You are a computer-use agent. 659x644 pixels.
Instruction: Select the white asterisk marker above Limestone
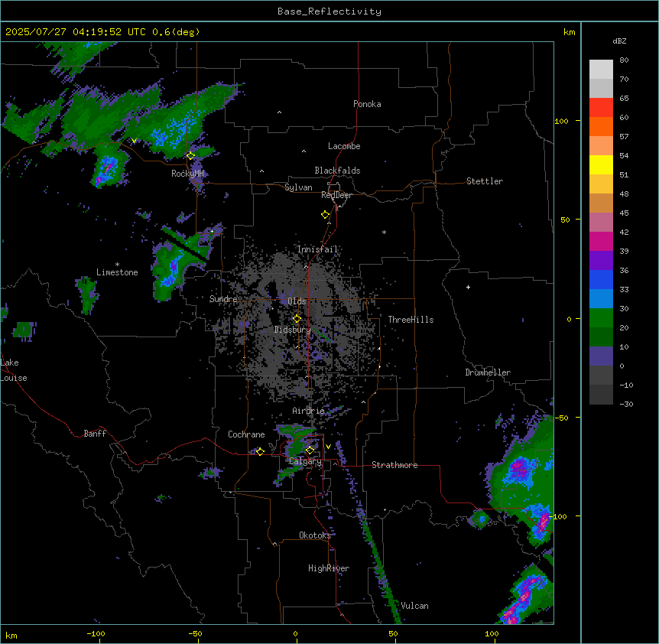point(117,265)
